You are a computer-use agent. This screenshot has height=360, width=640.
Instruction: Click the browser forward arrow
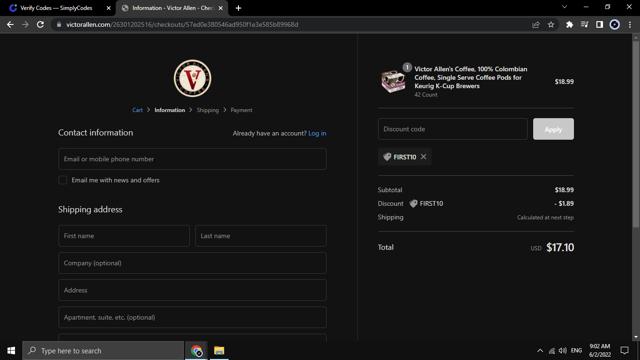(x=25, y=24)
